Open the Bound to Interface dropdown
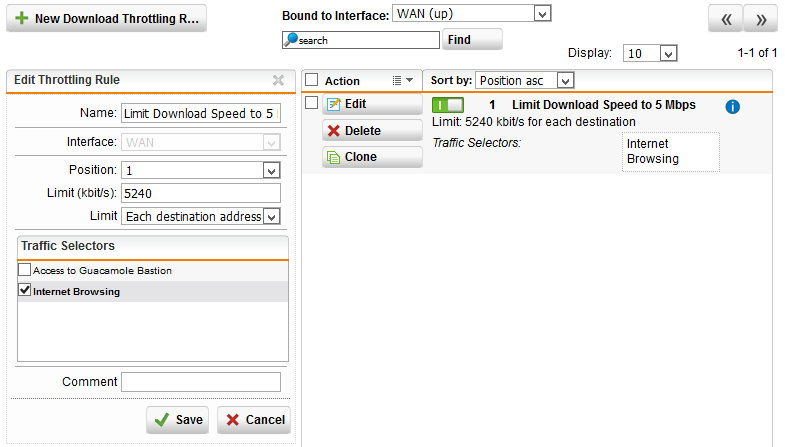Image resolution: width=785 pixels, height=447 pixels. coord(472,14)
